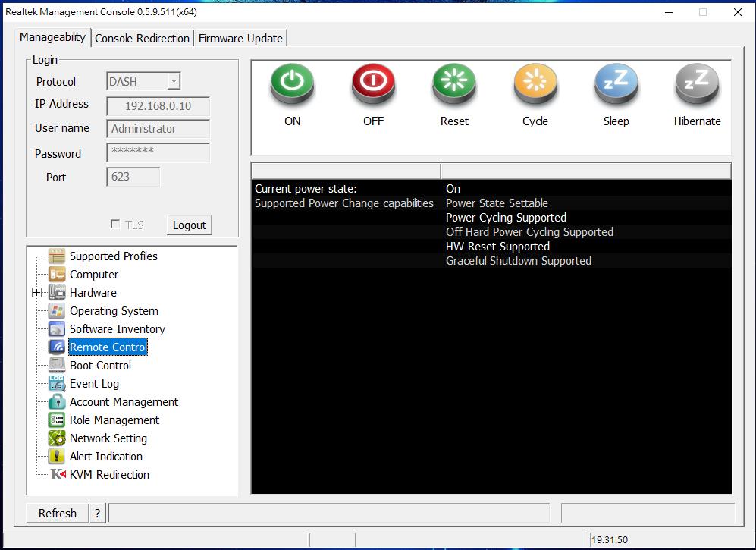Image resolution: width=756 pixels, height=550 pixels.
Task: Click the Password field
Action: [158, 152]
